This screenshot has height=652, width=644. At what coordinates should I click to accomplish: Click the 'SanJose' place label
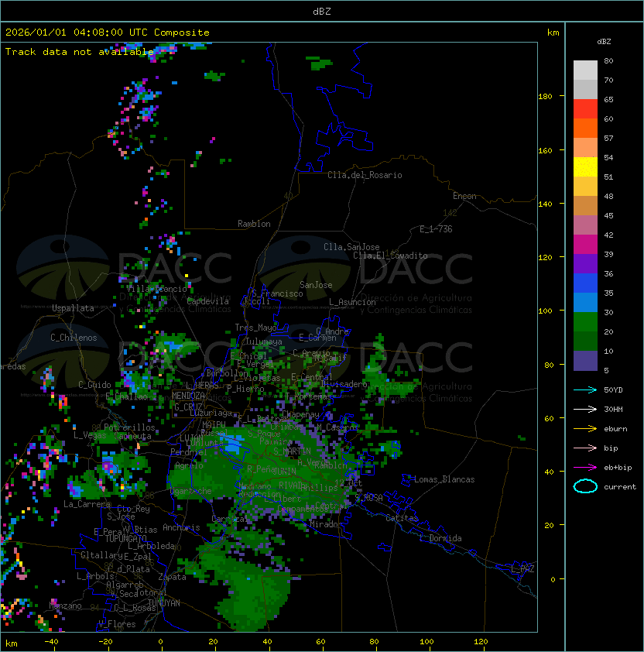point(316,285)
